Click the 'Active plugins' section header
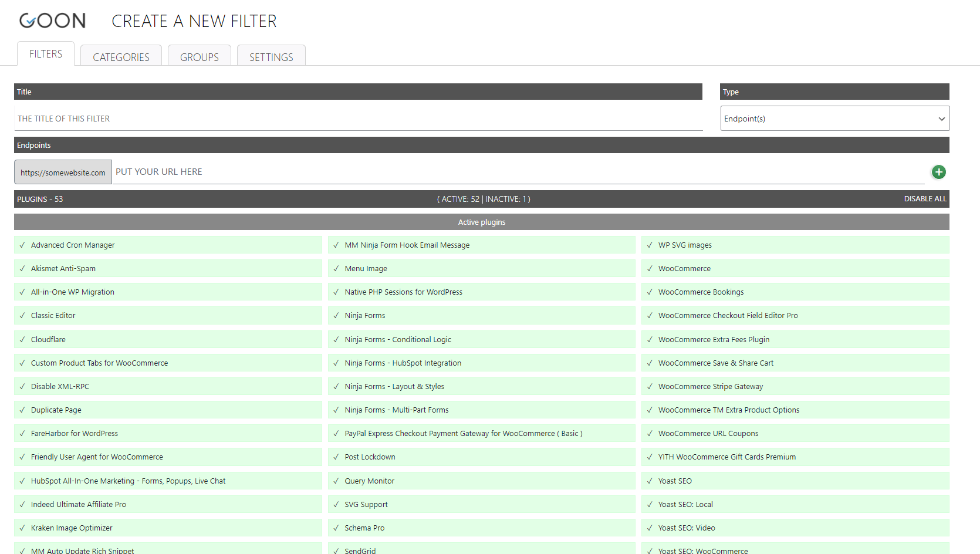 [x=482, y=222]
